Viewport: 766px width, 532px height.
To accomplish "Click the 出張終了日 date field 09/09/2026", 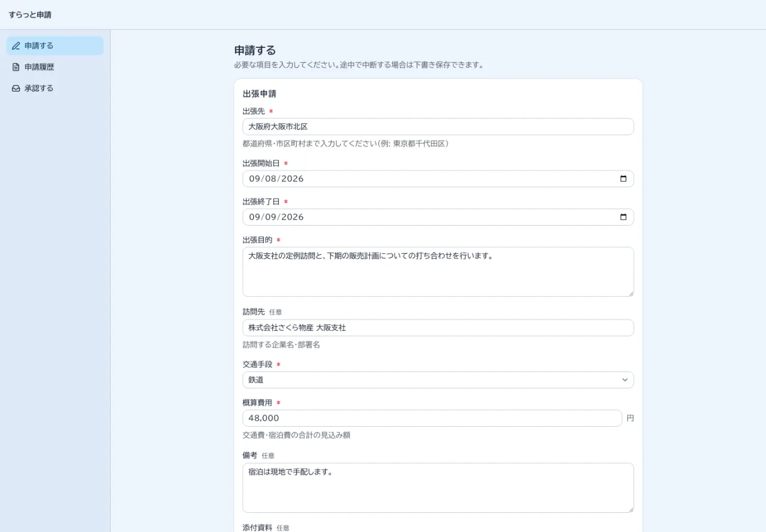I will (x=438, y=217).
